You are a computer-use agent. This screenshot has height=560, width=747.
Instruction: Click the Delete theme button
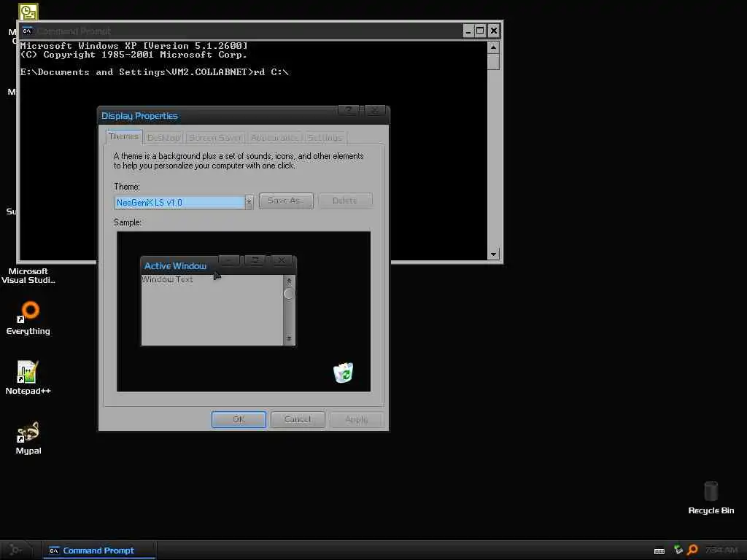tap(345, 201)
